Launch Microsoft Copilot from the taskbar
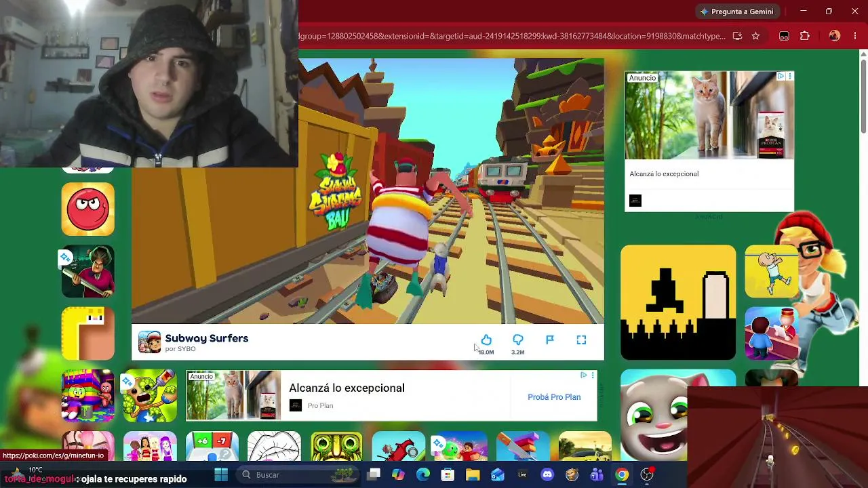Screen dimensions: 868x488 coord(398,475)
